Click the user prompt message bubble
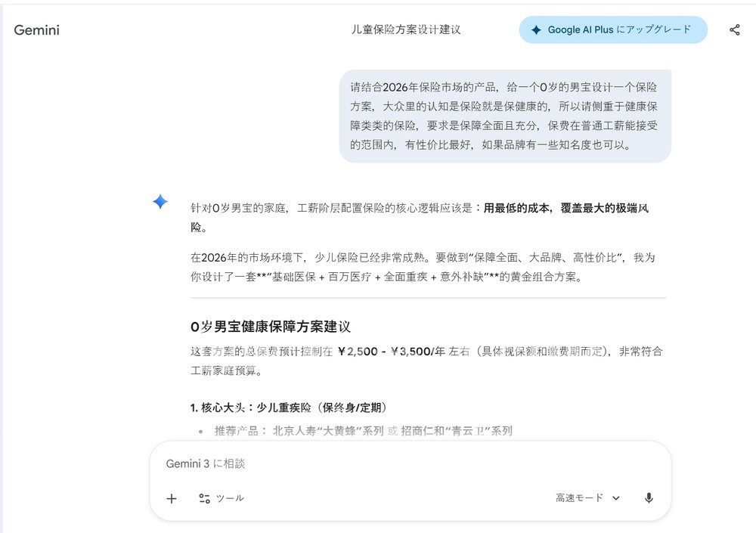 504,116
